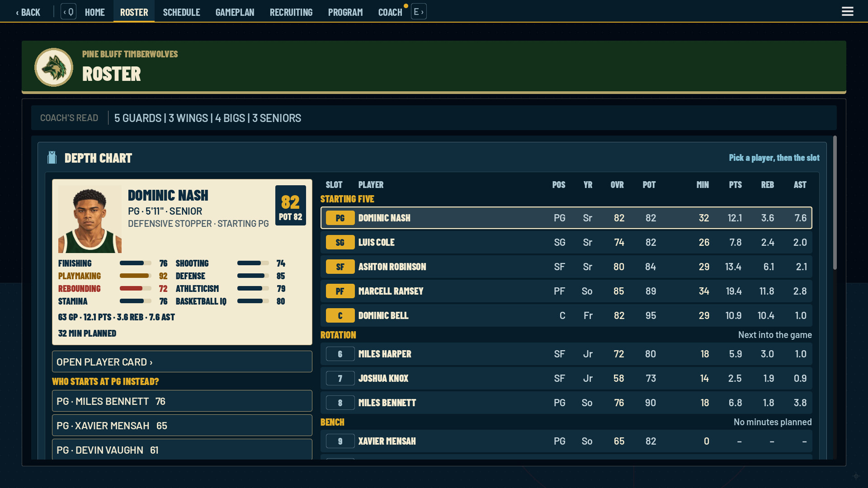Click the Rebounding rating bar
This screenshot has height=488, width=868.
tap(135, 288)
